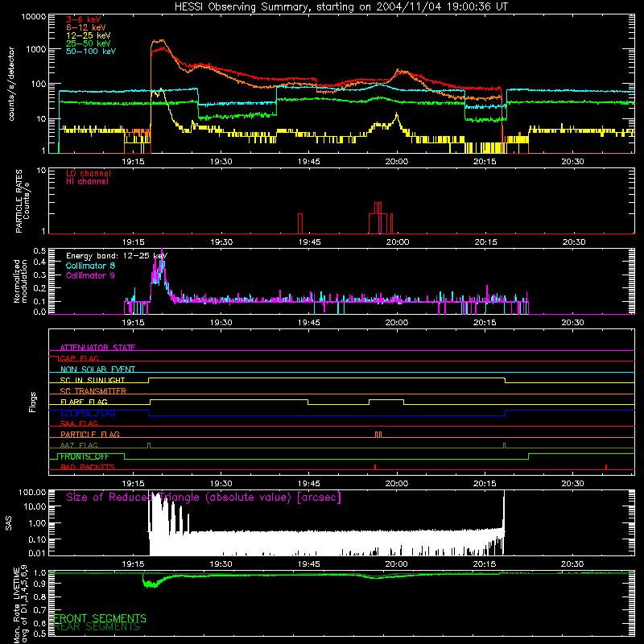Image resolution: width=644 pixels, height=644 pixels.
Task: Click 19:30 tick under the counts panel
Action: coord(221,162)
